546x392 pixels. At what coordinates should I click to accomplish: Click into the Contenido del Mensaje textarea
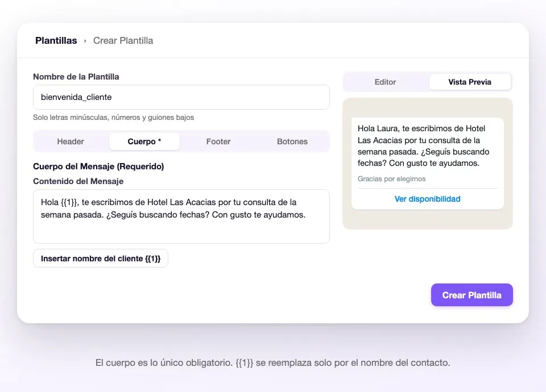[x=181, y=216]
